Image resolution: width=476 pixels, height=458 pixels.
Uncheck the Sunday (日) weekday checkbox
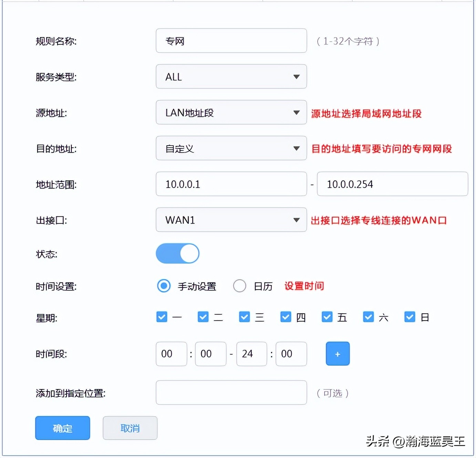point(410,317)
